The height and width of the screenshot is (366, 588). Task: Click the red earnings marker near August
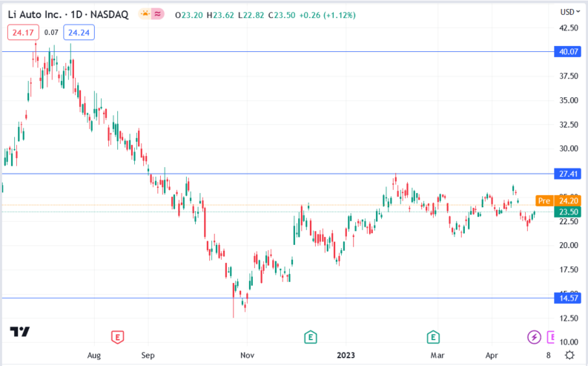pyautogui.click(x=117, y=337)
